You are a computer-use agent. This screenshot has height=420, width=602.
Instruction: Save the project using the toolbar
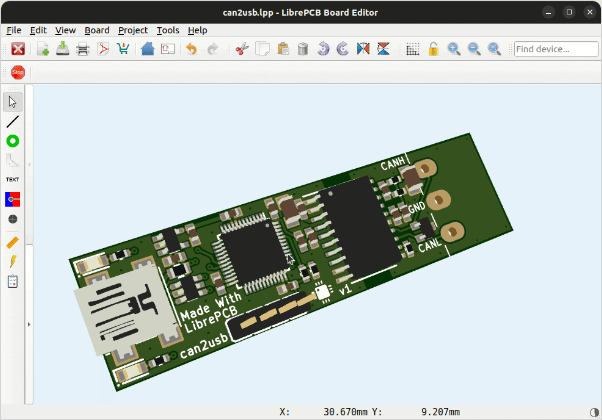62,49
